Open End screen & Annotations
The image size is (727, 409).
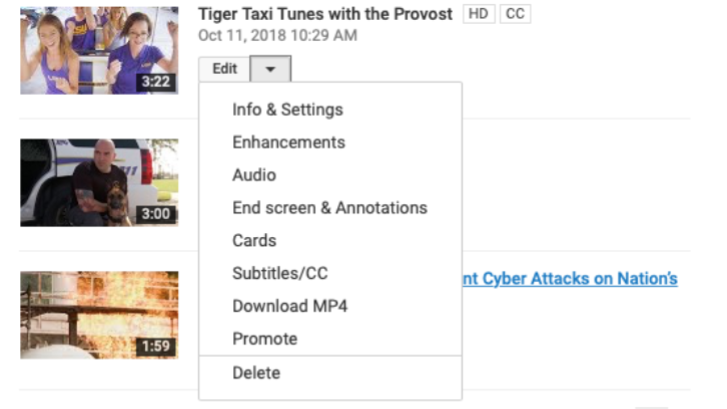(329, 208)
